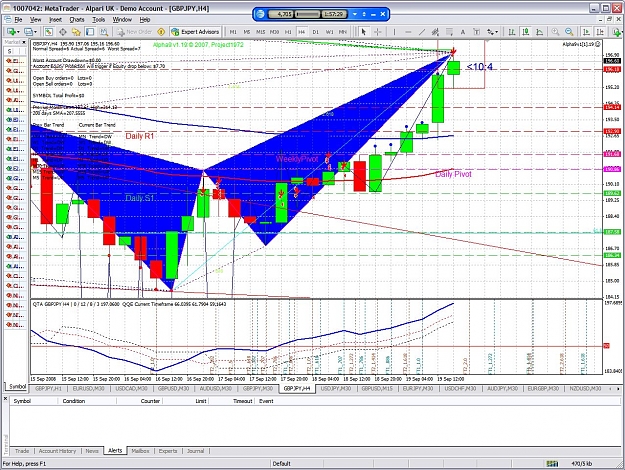Click the Zoom Out magnifier icon
The height and width of the screenshot is (470, 625).
(x=569, y=32)
